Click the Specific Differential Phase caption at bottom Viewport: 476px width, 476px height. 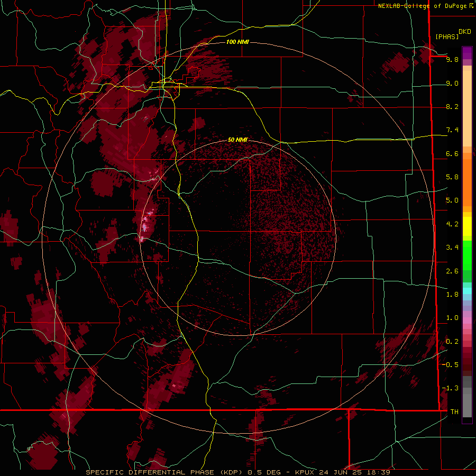pos(238,472)
